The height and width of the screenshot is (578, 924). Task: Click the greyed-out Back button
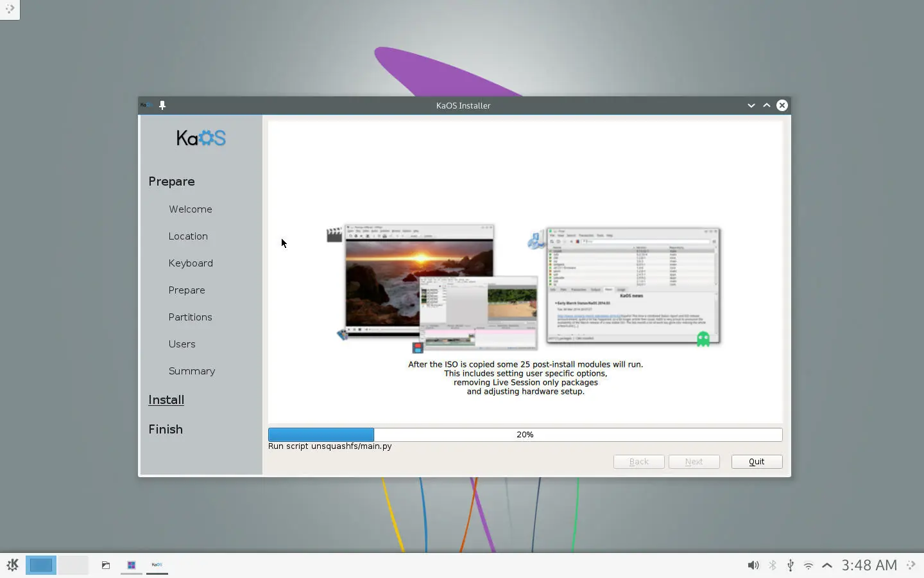[x=638, y=462]
